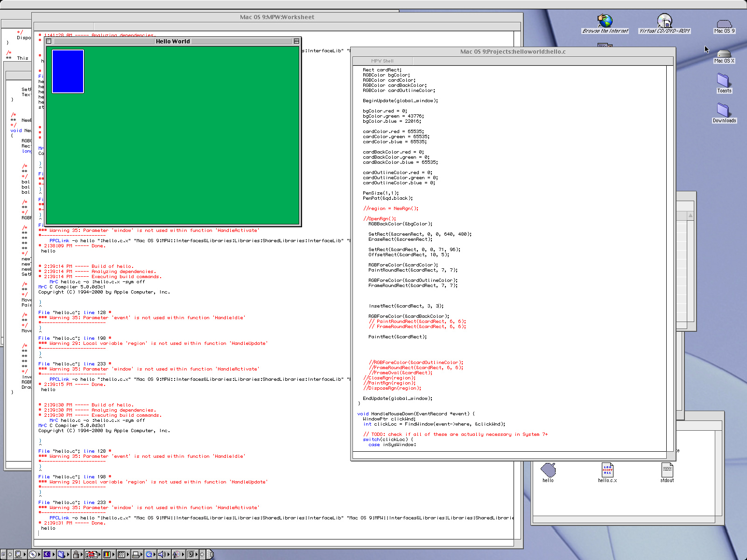Select the Virtual CD/DVD-ROM desktop icon
Screen dimensions: 747x560
tap(664, 24)
